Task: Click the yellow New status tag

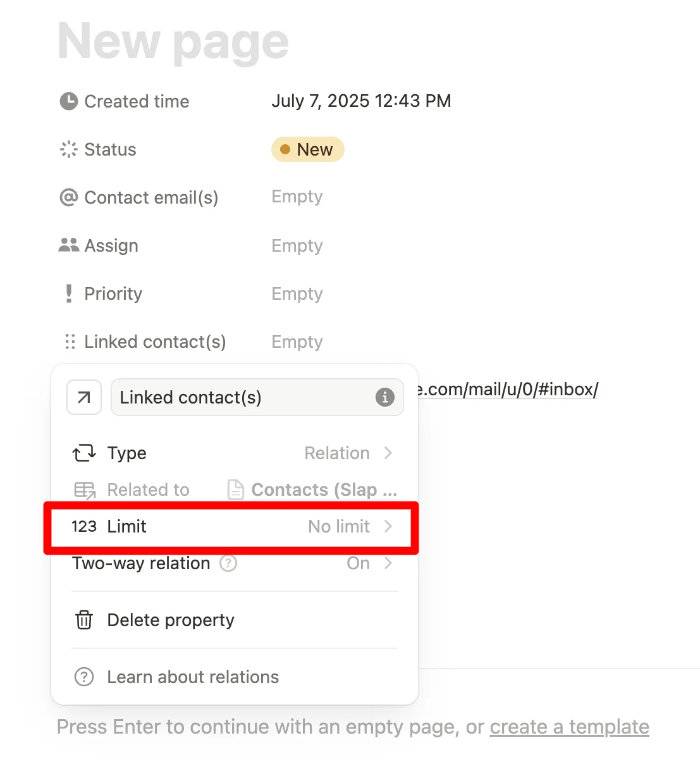Action: click(308, 149)
